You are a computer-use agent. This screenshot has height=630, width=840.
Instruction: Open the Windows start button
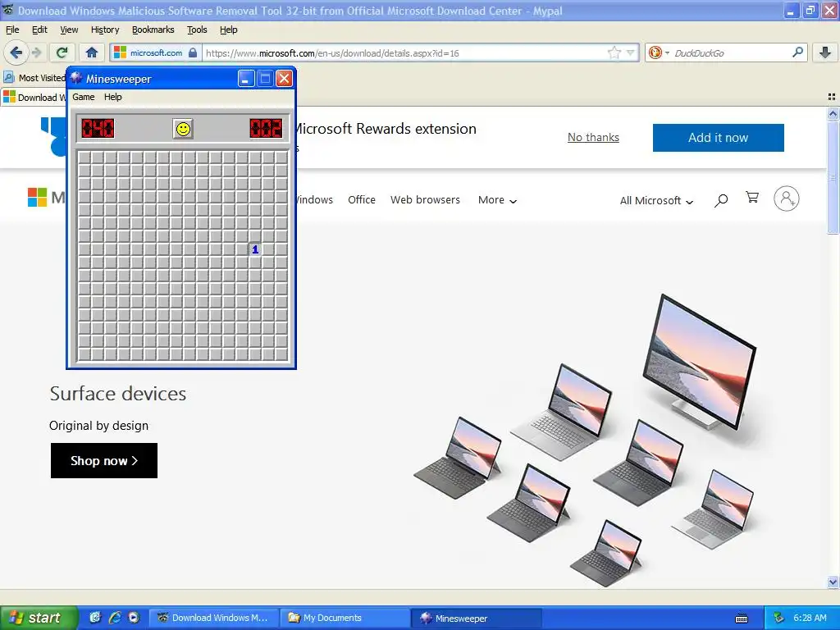[x=39, y=618]
